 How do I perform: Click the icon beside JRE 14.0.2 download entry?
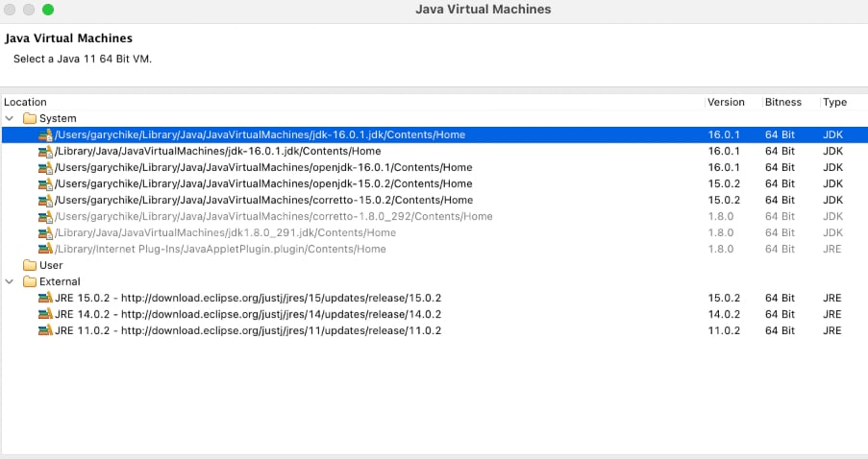[45, 315]
